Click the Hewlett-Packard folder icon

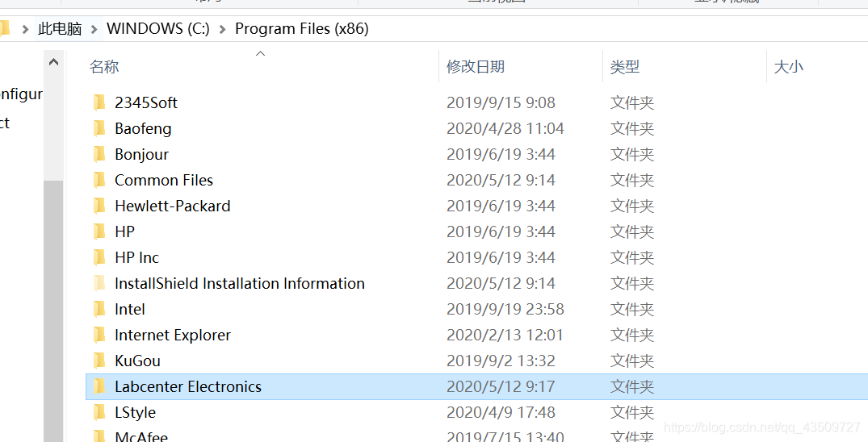coord(99,206)
